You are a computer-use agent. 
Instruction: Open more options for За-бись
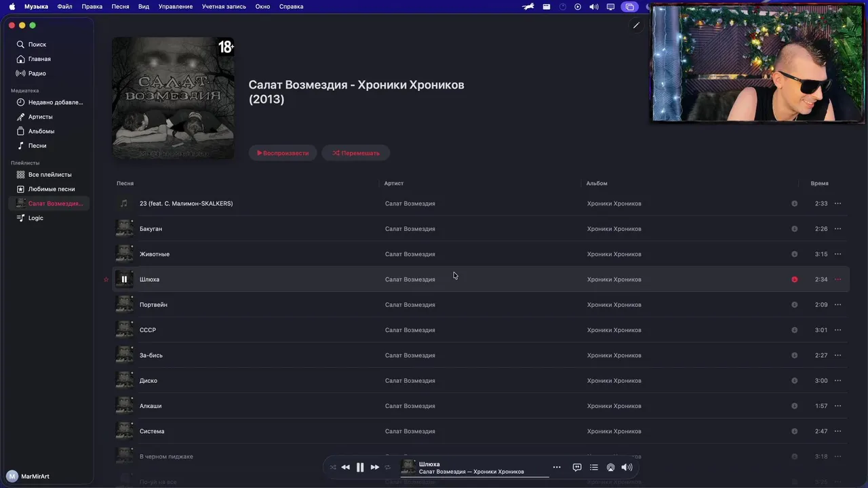pyautogui.click(x=838, y=355)
